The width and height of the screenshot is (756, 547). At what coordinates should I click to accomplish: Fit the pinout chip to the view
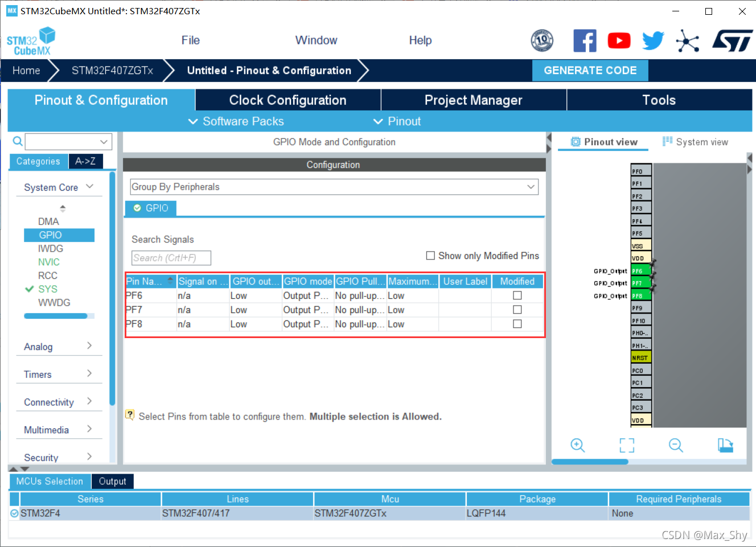tap(627, 445)
